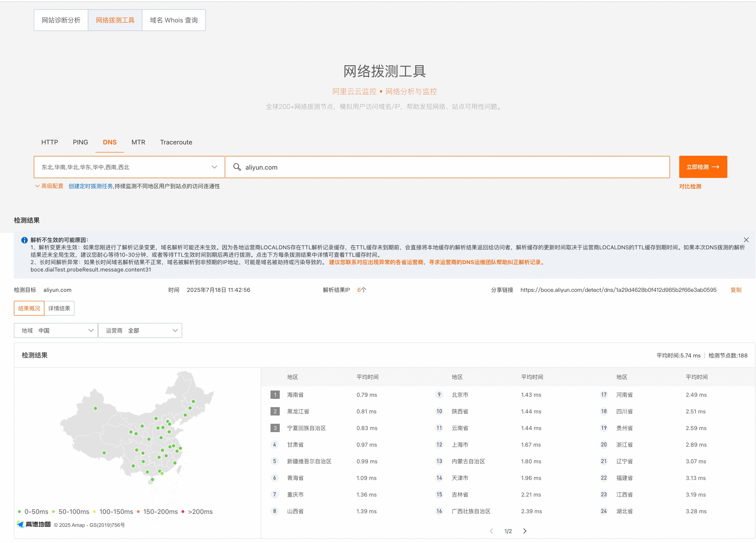Open the 运营商 全部 dropdown
The width and height of the screenshot is (756, 543).
(140, 330)
